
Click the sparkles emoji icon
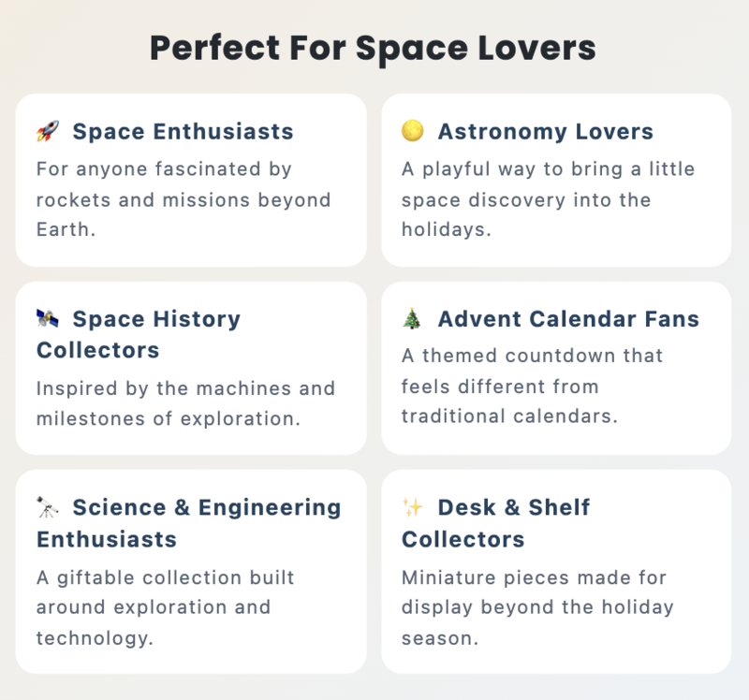click(x=413, y=507)
